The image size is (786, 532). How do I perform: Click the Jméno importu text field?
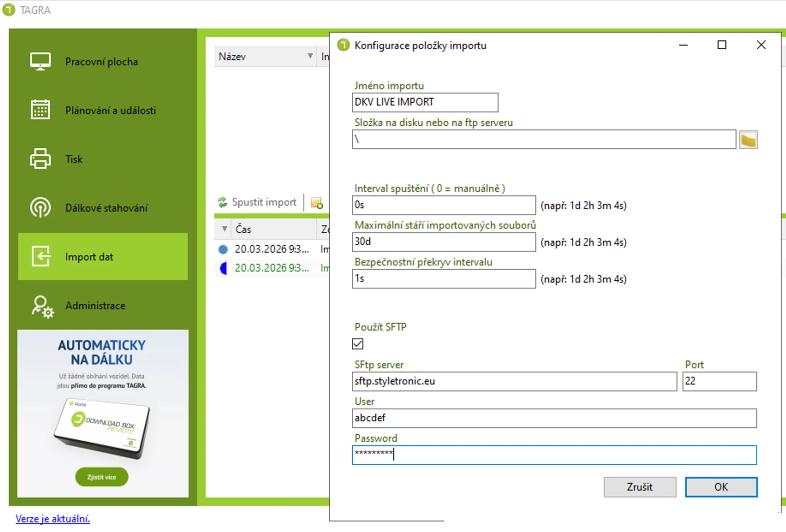coord(425,102)
